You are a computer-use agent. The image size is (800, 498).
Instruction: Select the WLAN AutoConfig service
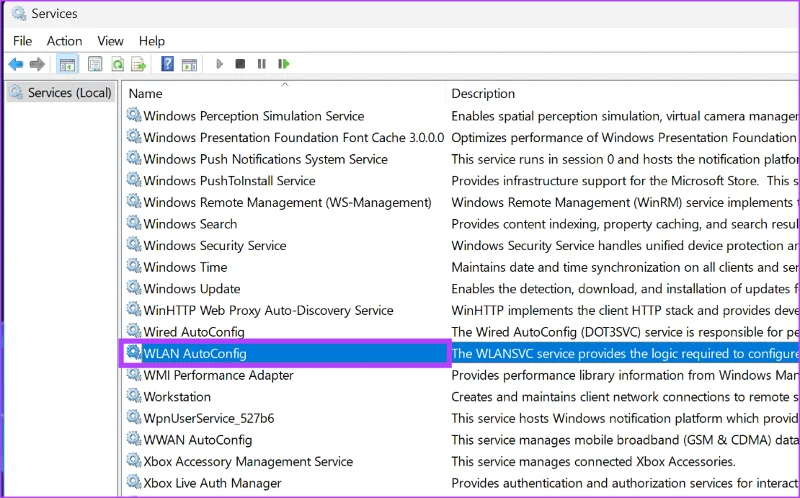click(x=195, y=354)
